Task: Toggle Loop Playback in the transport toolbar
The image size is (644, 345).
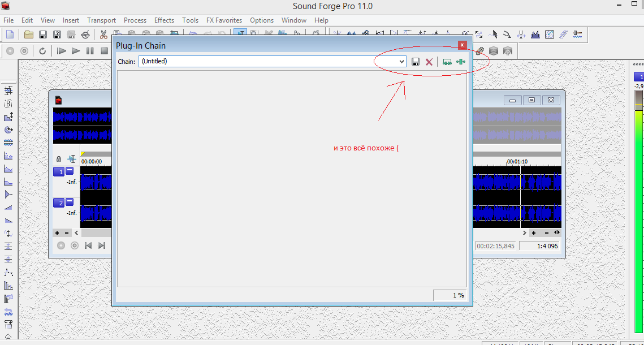Action: coord(42,51)
